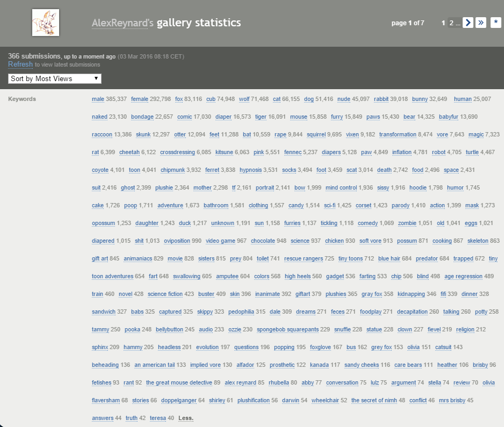Image resolution: width=504 pixels, height=427 pixels.
Task: Open 'the great mouse detective' keyword
Action: 179,382
